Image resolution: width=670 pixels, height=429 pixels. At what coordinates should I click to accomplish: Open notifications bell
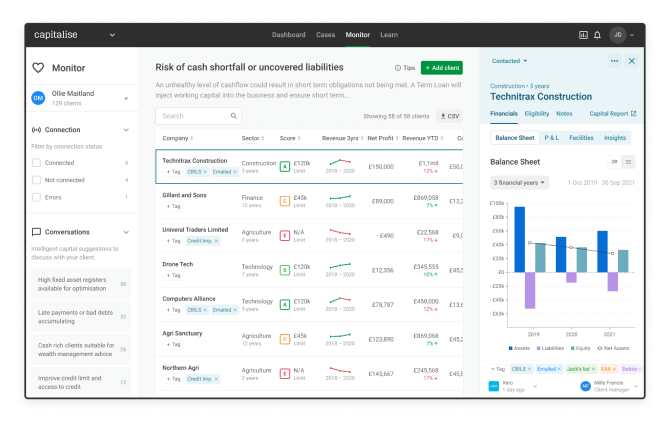click(x=597, y=35)
